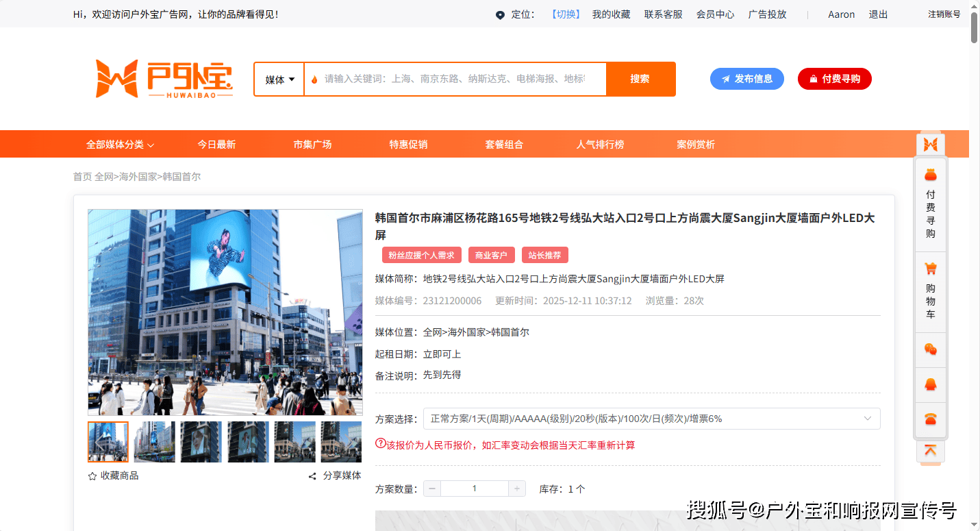Open the 今日最新 nav tab

[x=216, y=145]
